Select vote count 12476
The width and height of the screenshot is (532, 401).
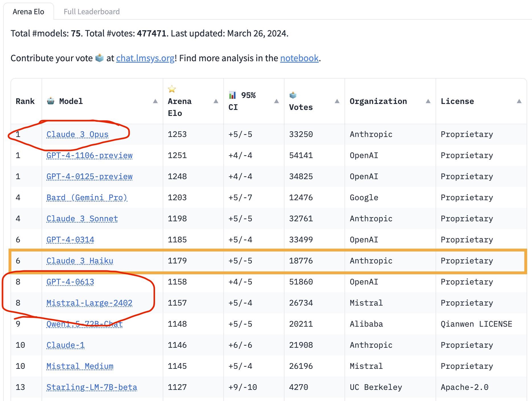tap(301, 198)
